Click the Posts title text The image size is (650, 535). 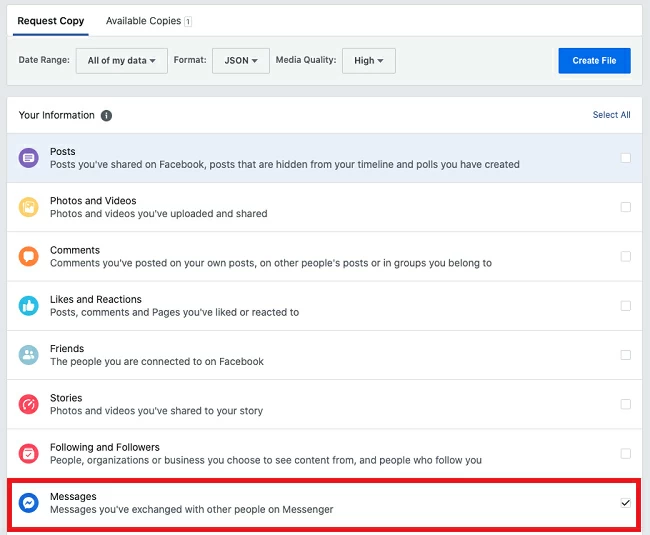63,152
